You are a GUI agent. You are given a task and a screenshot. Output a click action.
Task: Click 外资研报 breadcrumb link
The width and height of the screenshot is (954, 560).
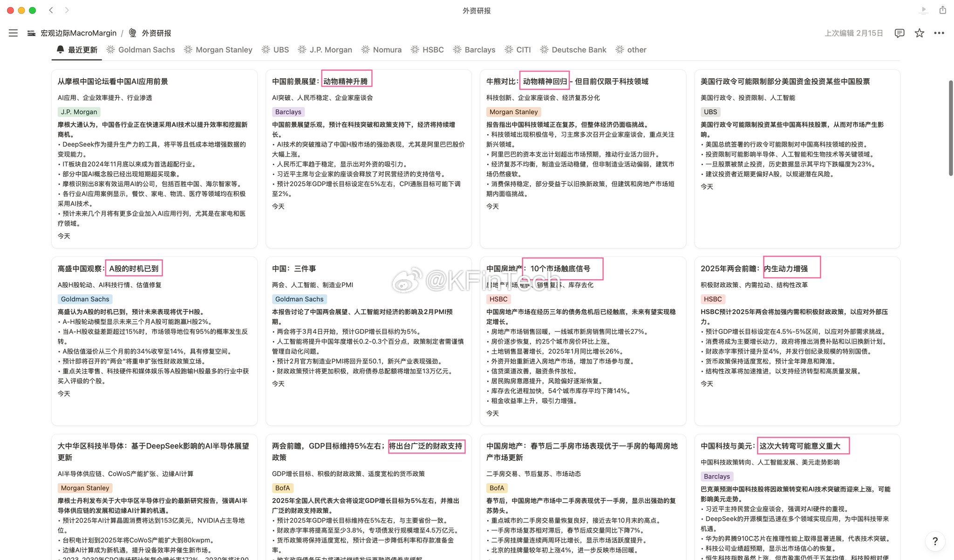tap(157, 33)
